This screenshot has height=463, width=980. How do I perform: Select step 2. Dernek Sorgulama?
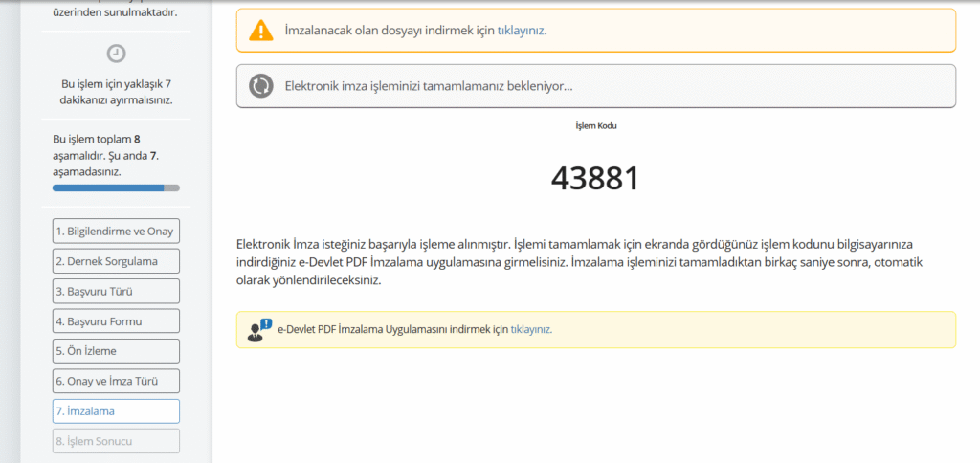[x=116, y=261]
